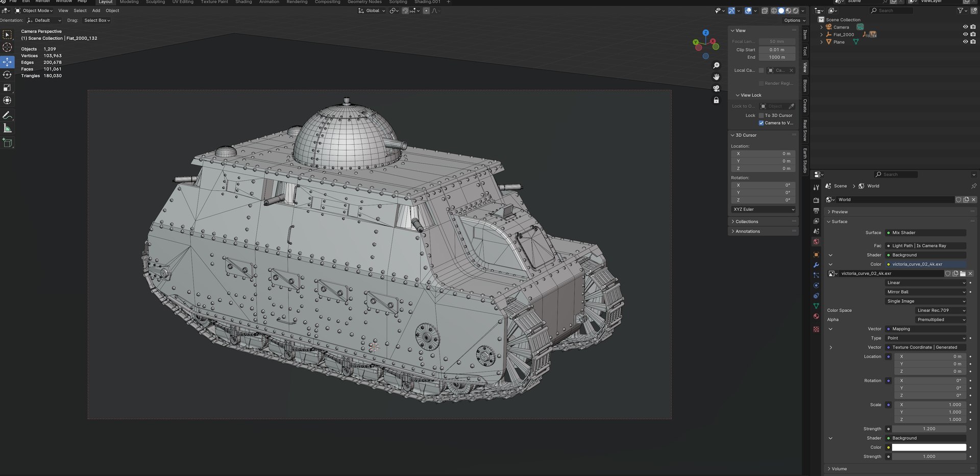980x476 pixels.
Task: Open the XYZ Euler rotation mode dropdown
Action: pos(764,209)
